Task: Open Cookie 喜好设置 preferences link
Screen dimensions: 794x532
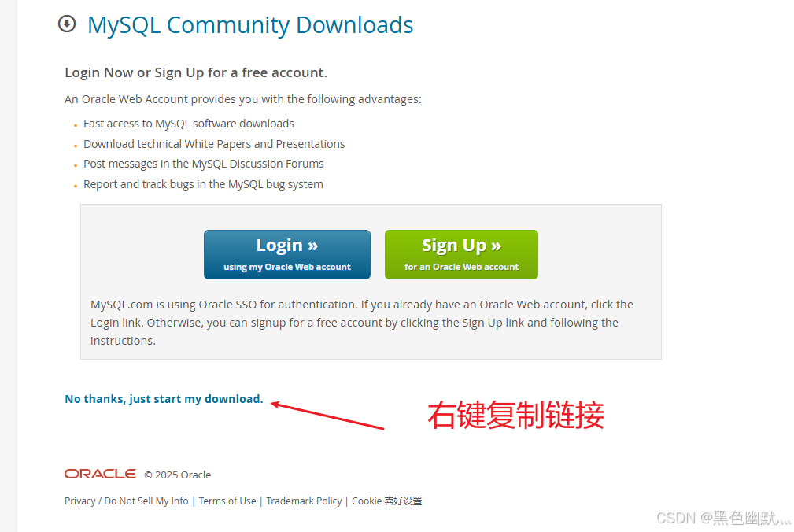Action: [387, 501]
